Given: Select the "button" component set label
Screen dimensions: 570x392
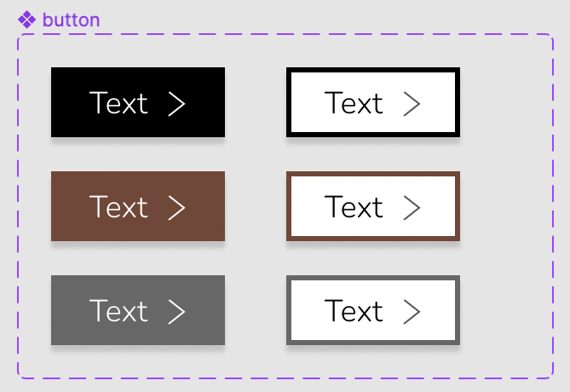Looking at the screenshot, I should point(71,20).
